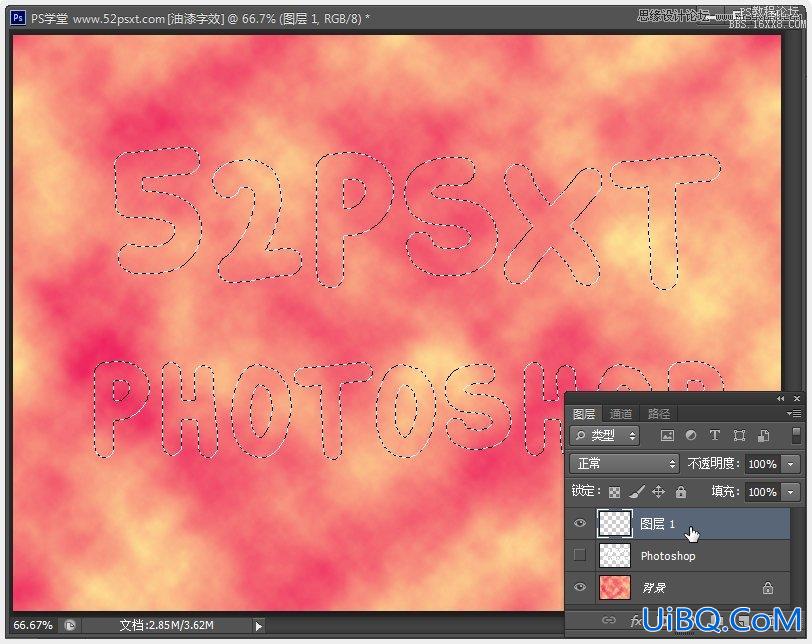Open the 类型 filter type dropdown
The image size is (812, 644).
[604, 436]
